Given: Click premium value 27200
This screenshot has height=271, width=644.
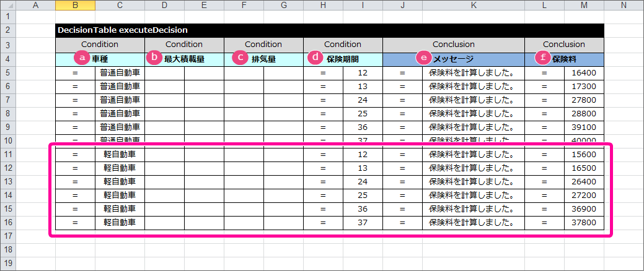Looking at the screenshot, I should point(584,195).
